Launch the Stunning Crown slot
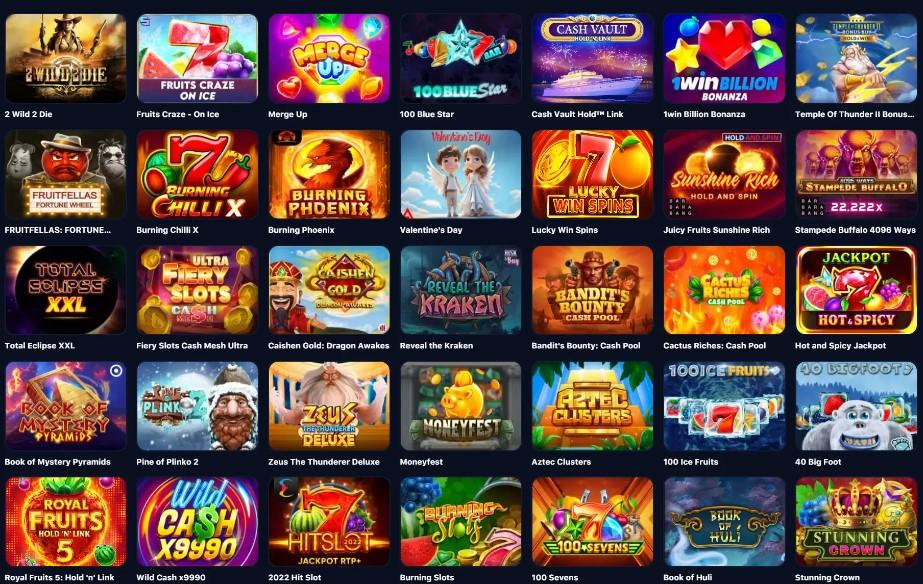923x584 pixels. (x=856, y=522)
